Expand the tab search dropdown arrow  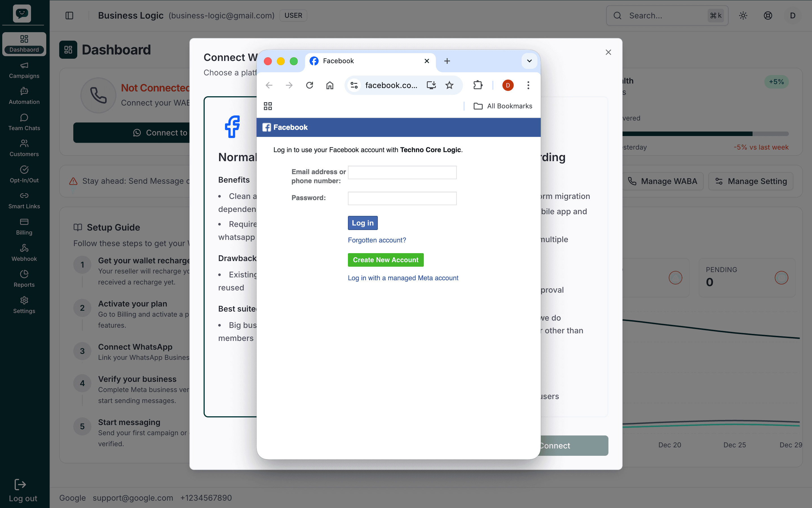[529, 61]
